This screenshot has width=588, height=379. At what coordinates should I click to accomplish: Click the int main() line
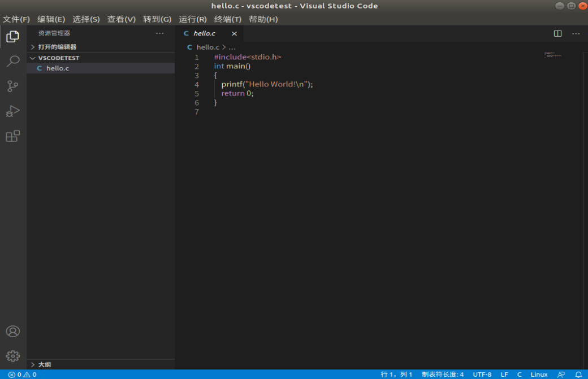click(x=232, y=66)
